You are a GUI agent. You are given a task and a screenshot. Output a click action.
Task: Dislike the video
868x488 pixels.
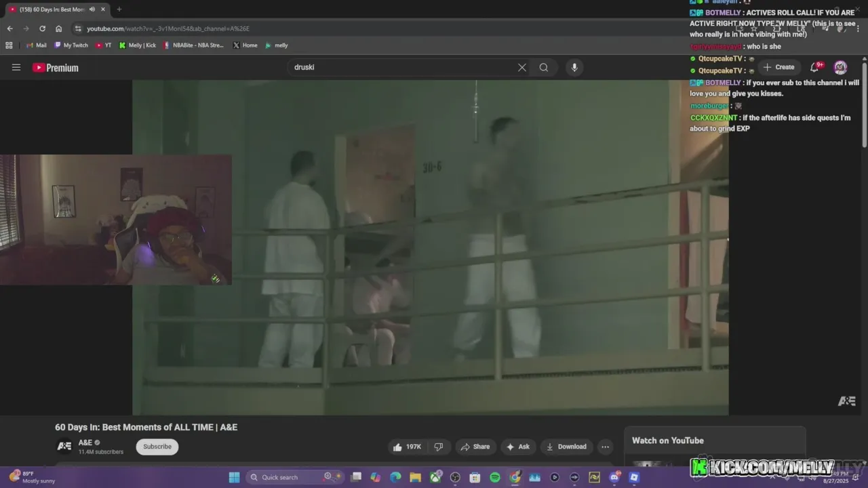[x=438, y=447]
